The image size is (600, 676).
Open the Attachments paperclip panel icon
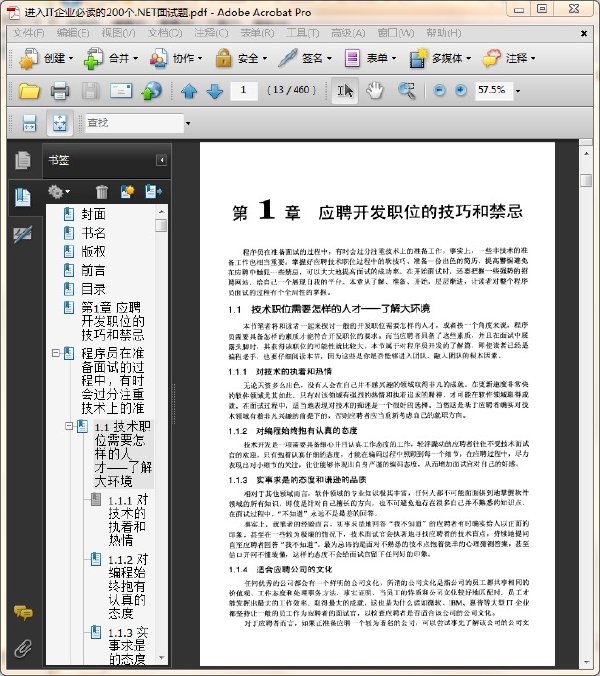click(x=23, y=648)
